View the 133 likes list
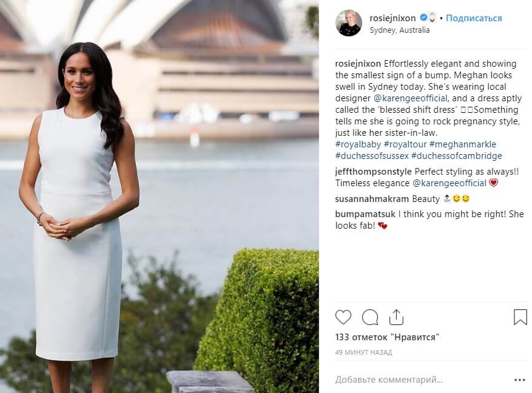The width and height of the screenshot is (532, 393). [387, 337]
